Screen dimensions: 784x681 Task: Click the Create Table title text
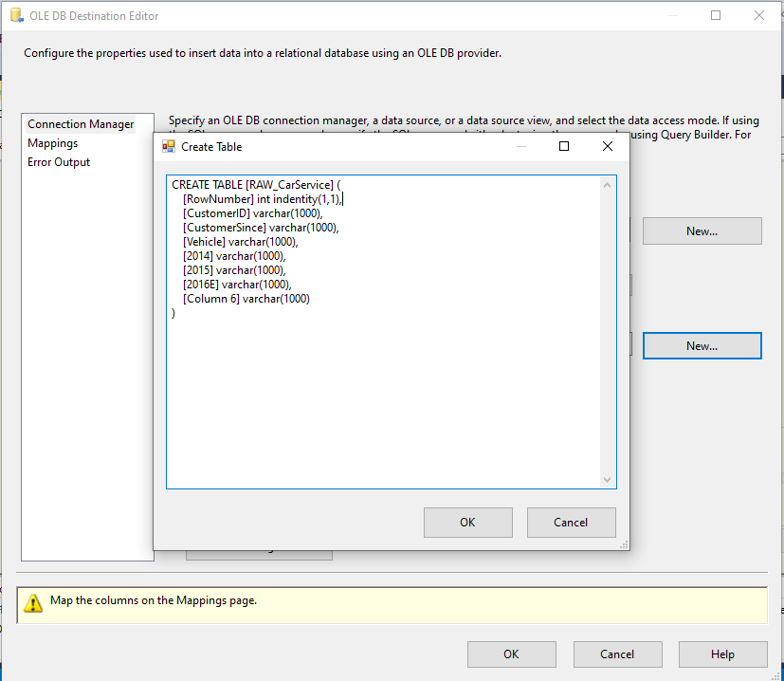point(211,147)
